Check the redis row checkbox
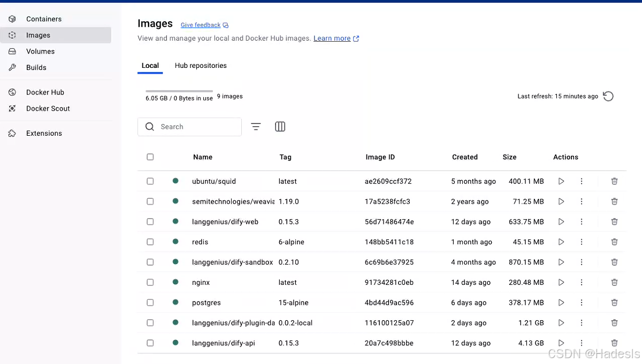The height and width of the screenshot is (364, 642). pos(150,242)
